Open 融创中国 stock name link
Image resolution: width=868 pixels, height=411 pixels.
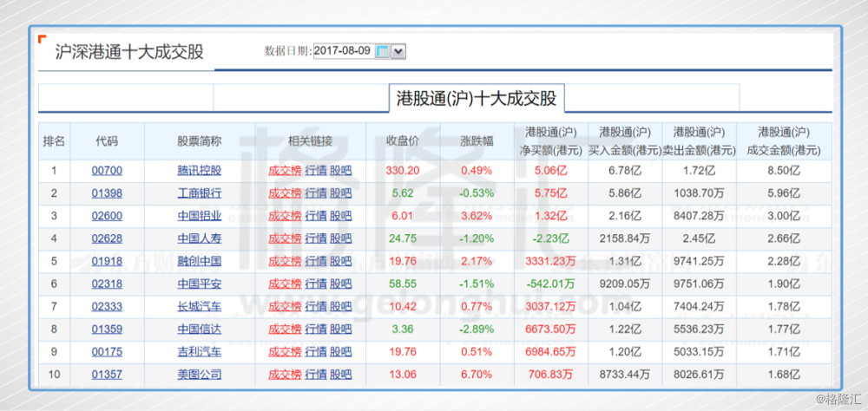200,261
